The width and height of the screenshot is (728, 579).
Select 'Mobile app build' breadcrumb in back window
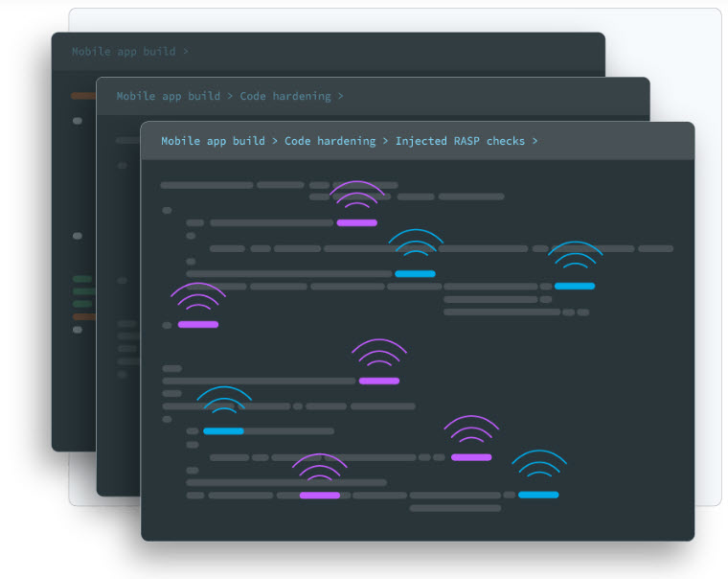pos(124,52)
